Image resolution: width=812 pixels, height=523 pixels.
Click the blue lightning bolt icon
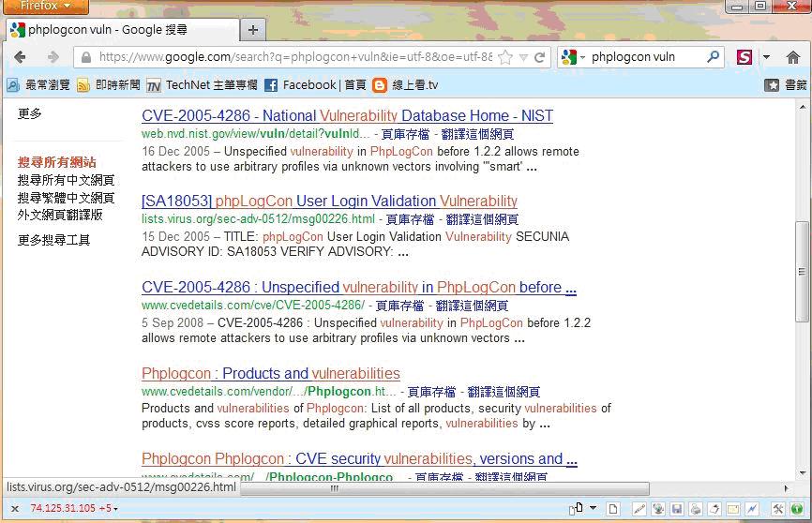(x=752, y=509)
